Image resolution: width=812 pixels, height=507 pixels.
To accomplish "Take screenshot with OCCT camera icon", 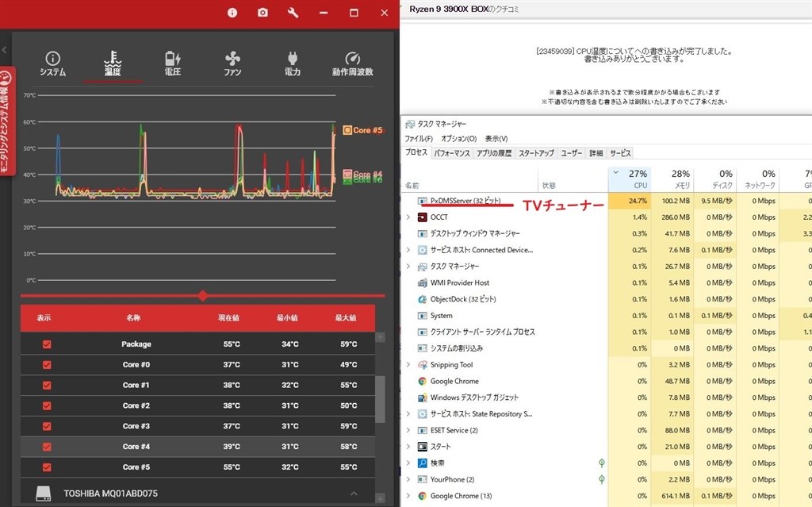I will (262, 13).
